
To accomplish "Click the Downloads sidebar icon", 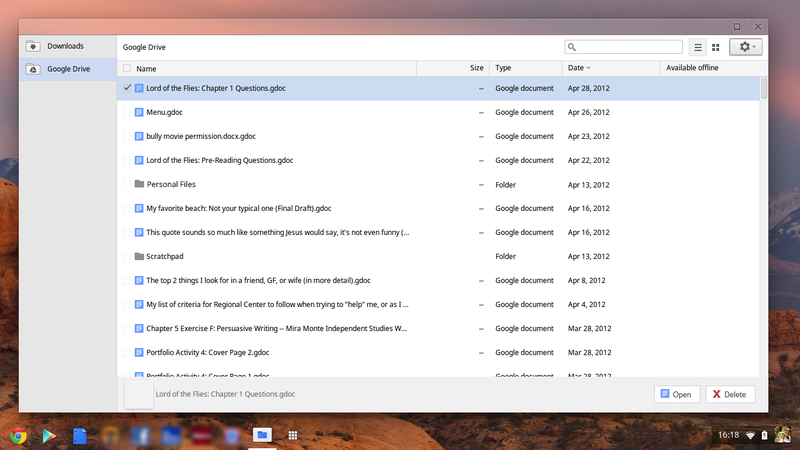I will click(33, 46).
